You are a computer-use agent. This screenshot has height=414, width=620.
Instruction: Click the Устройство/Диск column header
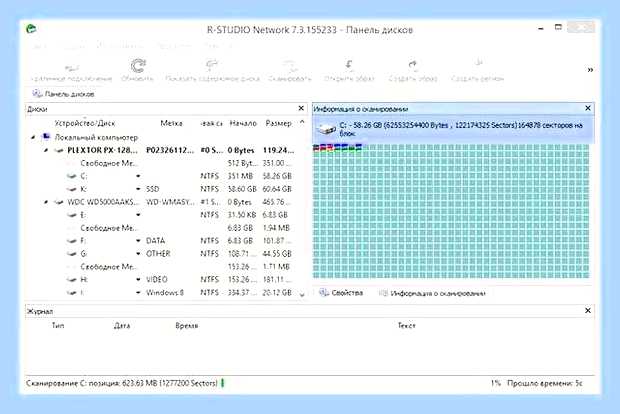pos(85,123)
